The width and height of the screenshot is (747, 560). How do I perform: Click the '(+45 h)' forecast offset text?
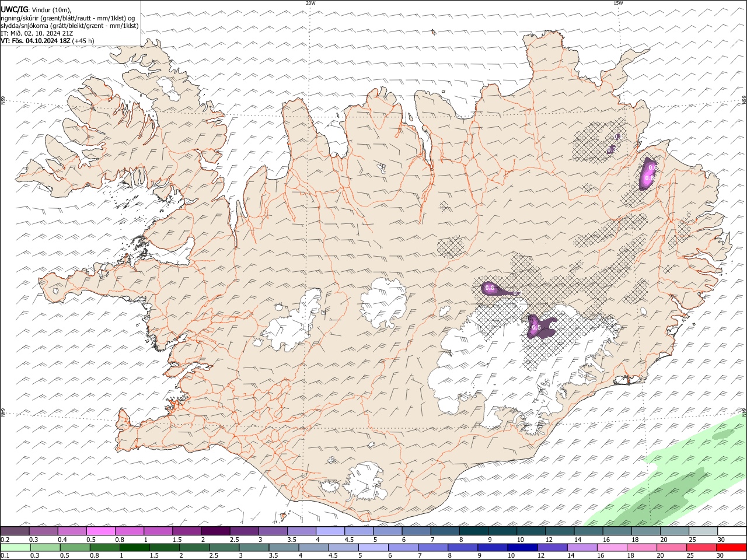pos(83,41)
